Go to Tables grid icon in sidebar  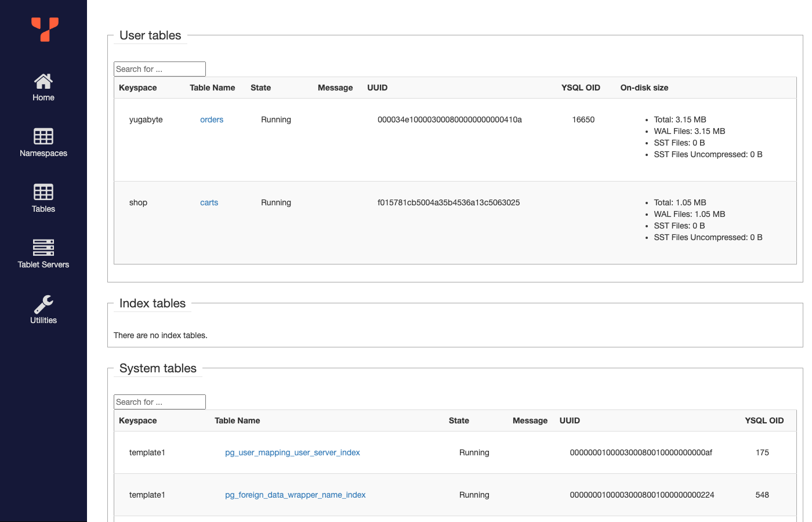(x=43, y=192)
